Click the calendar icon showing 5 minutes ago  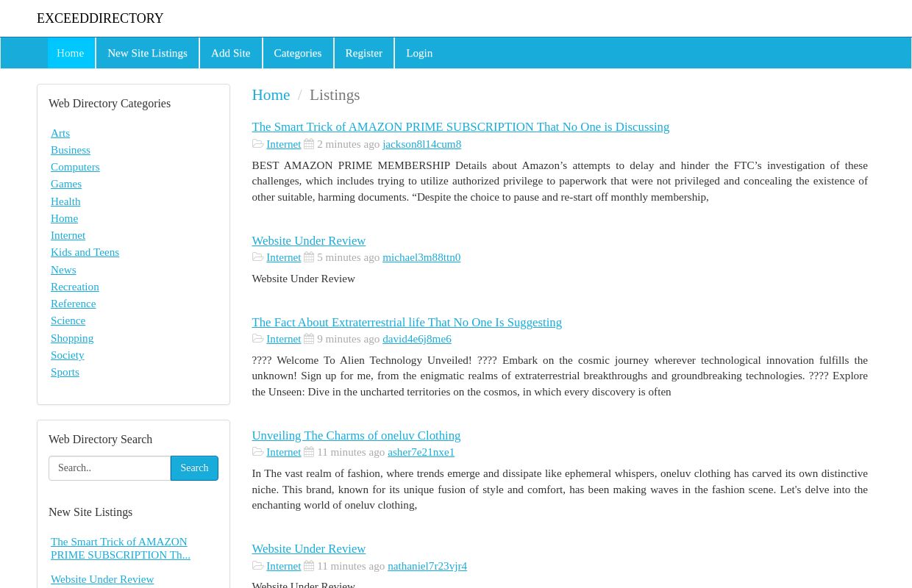pos(309,257)
